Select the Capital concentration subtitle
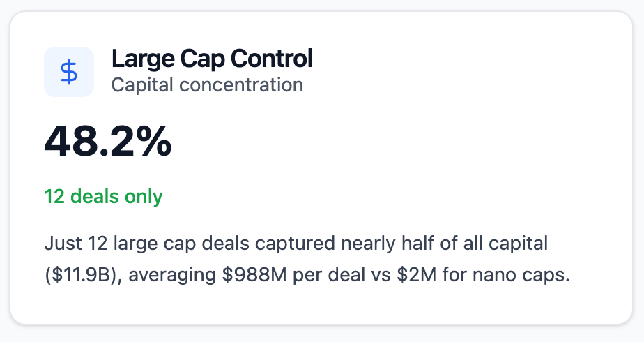This screenshot has width=644, height=342. pos(207,85)
